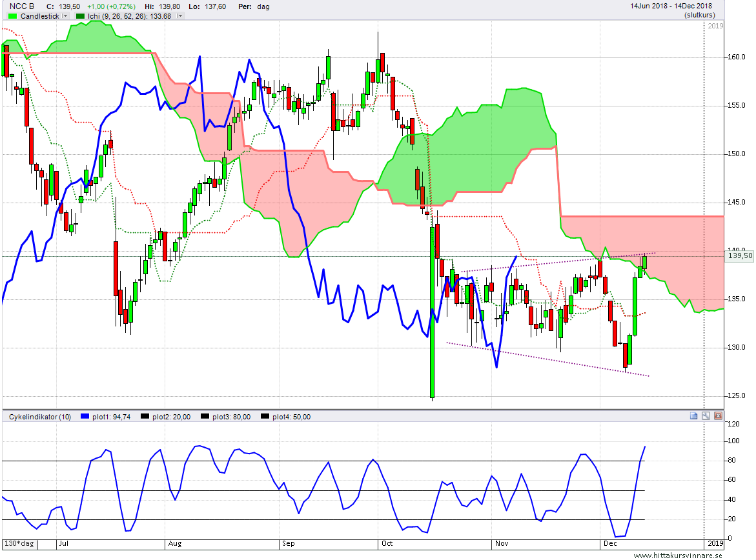The image size is (756, 560).
Task: Click the (slutkurs) label
Action: 700,15
